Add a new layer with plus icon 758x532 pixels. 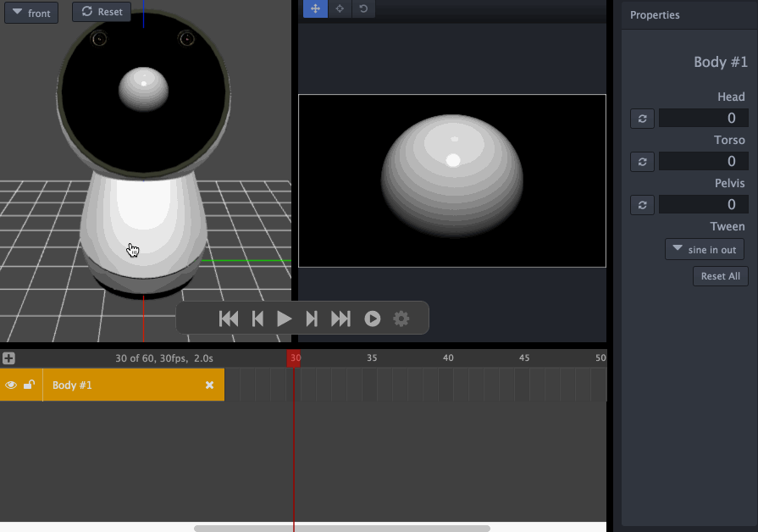click(x=8, y=358)
